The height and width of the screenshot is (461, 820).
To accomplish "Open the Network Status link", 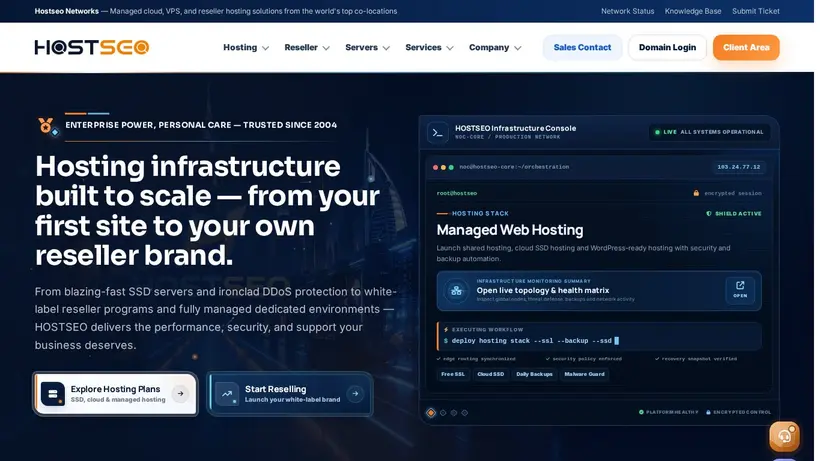I will pyautogui.click(x=628, y=11).
